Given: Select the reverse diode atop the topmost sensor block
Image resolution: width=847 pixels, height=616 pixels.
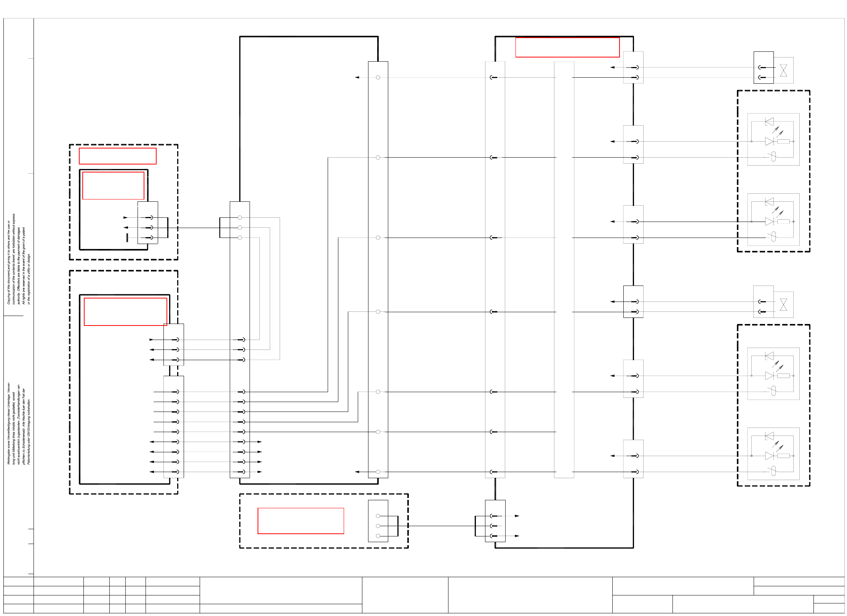Looking at the screenshot, I should 770,121.
